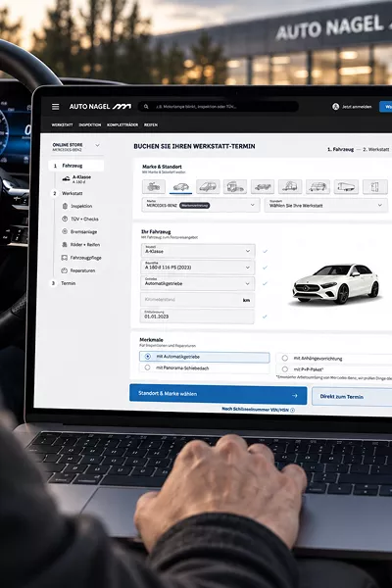The height and width of the screenshot is (588, 392).
Task: Click the user account icon
Action: click(336, 107)
